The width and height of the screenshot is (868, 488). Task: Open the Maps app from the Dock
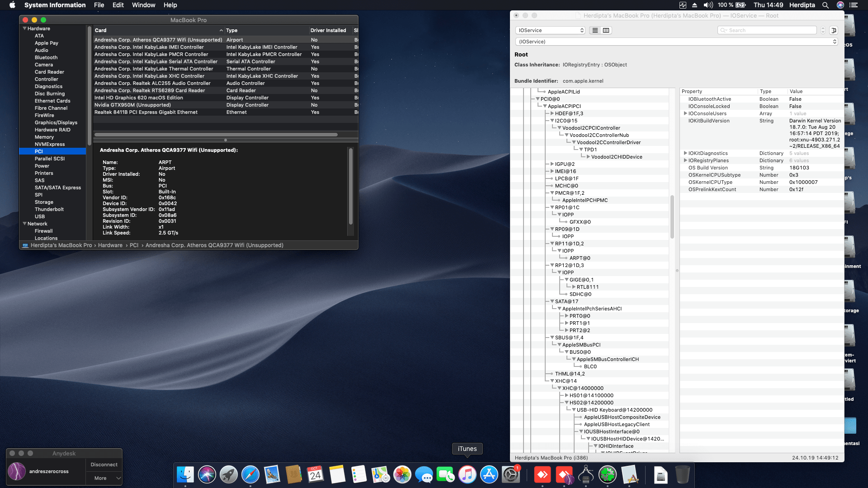click(380, 475)
